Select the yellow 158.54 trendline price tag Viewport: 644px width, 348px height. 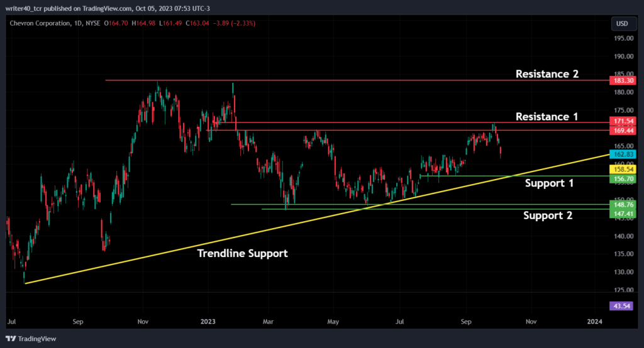pyautogui.click(x=623, y=169)
